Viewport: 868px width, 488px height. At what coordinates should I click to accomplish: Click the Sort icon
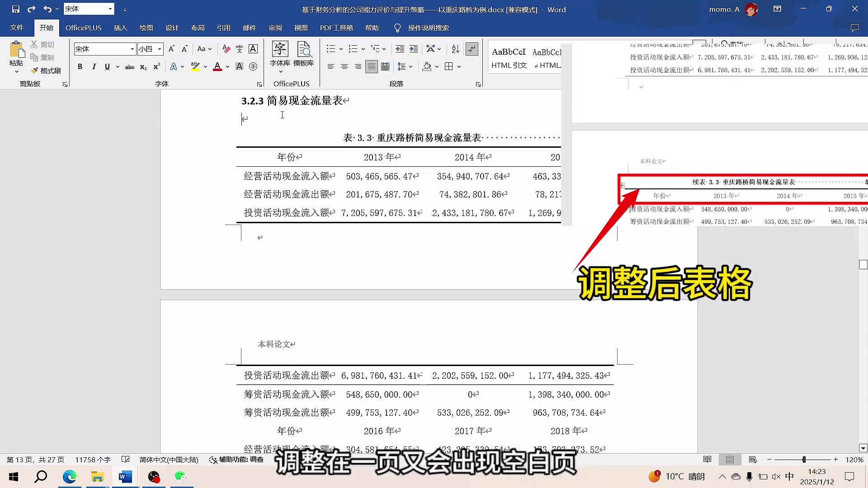tap(455, 49)
